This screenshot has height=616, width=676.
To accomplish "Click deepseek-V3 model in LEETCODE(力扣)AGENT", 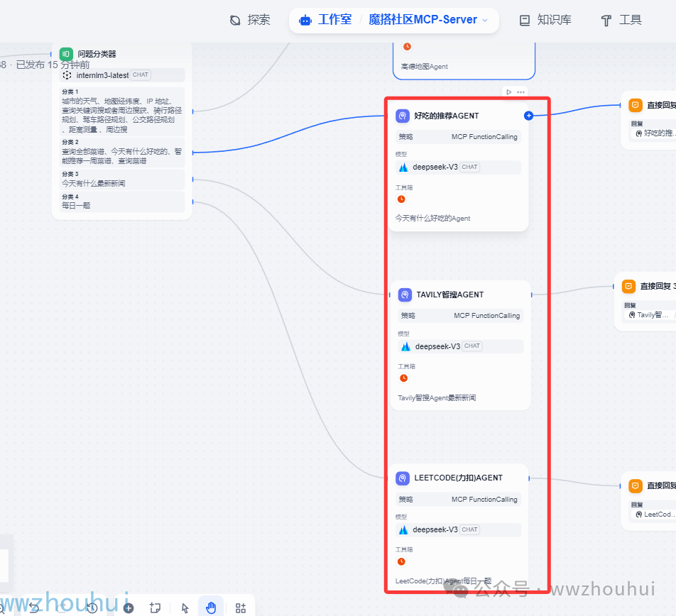I will click(x=458, y=530).
